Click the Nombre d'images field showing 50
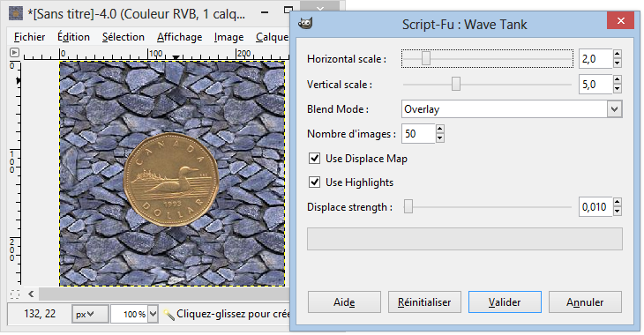This screenshot has height=335, width=644. click(x=418, y=134)
